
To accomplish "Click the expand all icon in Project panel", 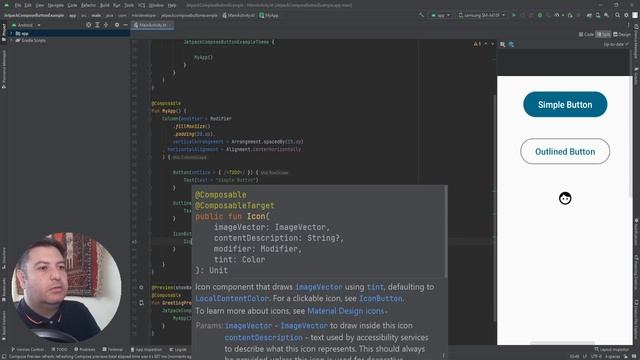I will pos(97,25).
